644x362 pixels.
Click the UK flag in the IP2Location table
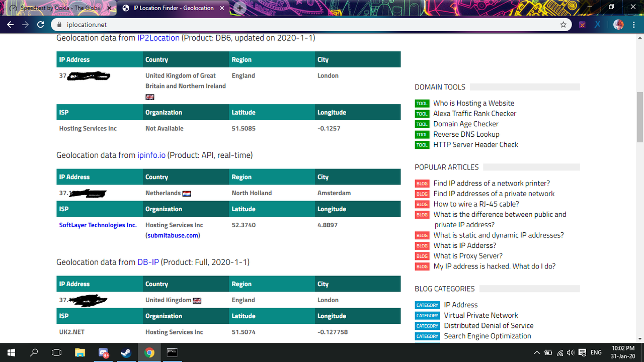150,97
